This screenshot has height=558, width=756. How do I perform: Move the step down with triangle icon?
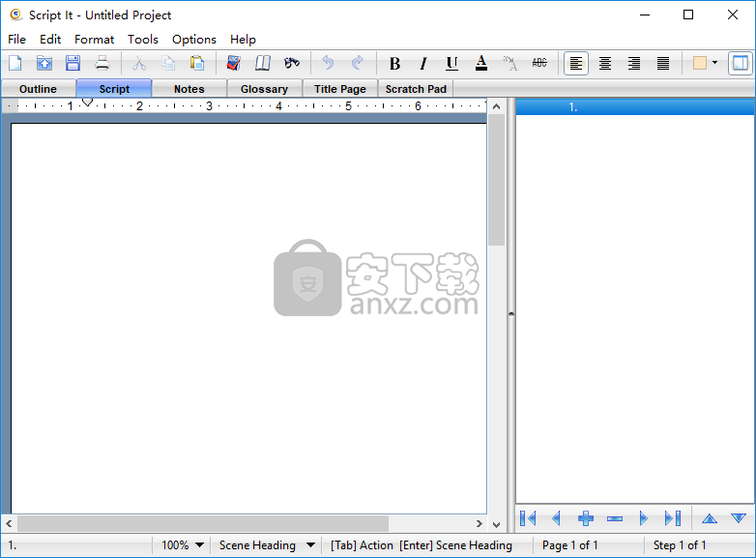739,518
